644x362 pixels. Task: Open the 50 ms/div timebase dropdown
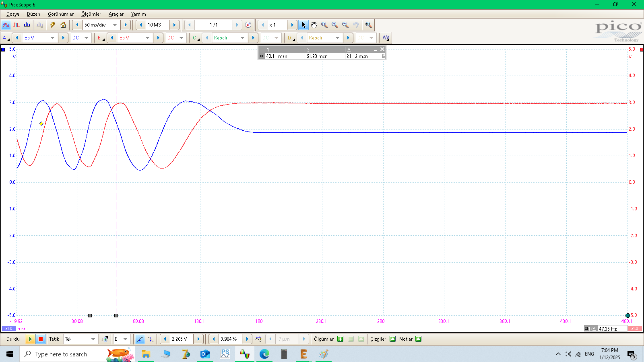point(115,25)
